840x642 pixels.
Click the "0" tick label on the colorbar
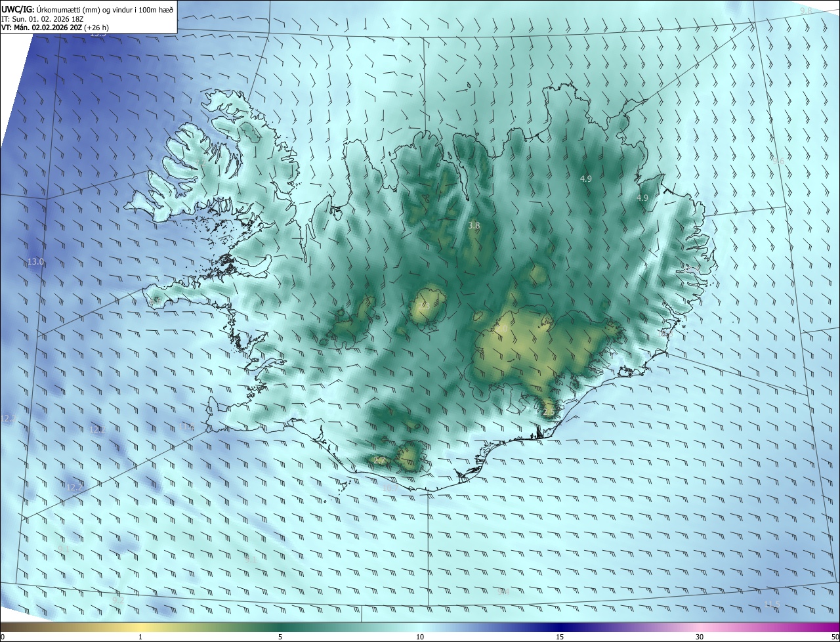(3, 637)
